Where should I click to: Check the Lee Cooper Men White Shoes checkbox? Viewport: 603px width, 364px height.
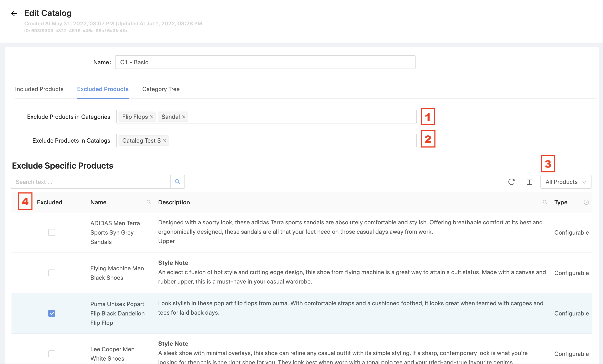click(52, 354)
